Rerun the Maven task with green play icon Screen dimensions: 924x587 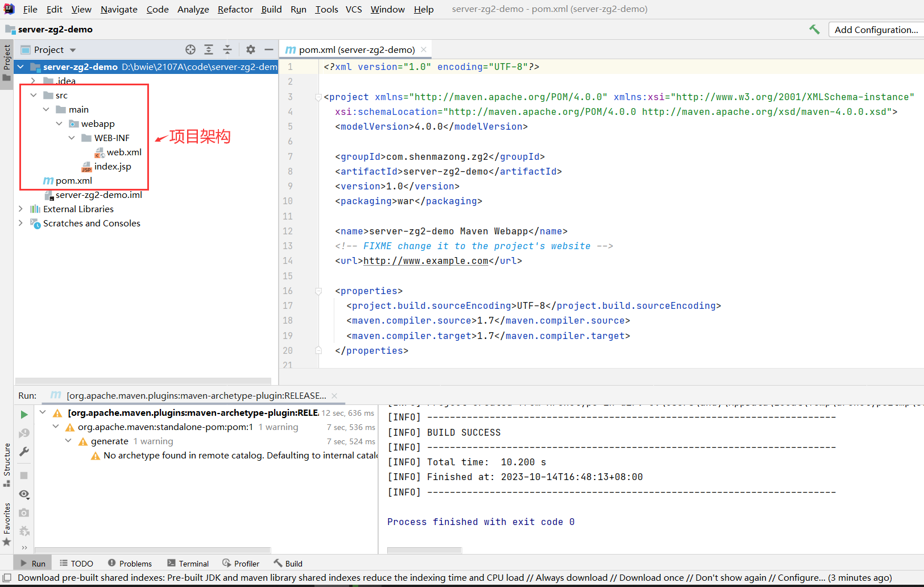click(x=24, y=415)
